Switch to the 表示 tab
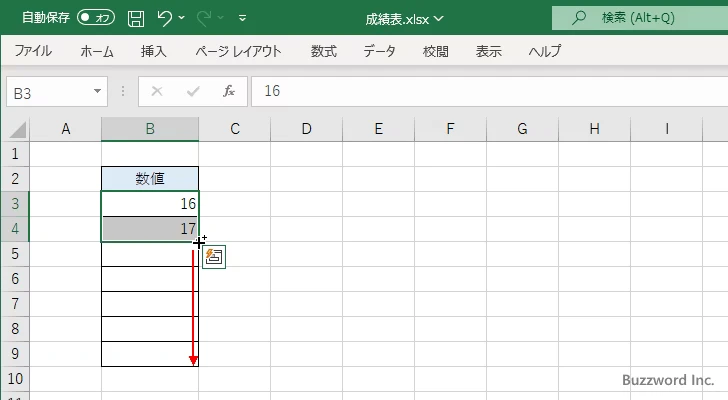The width and height of the screenshot is (728, 400). tap(488, 51)
